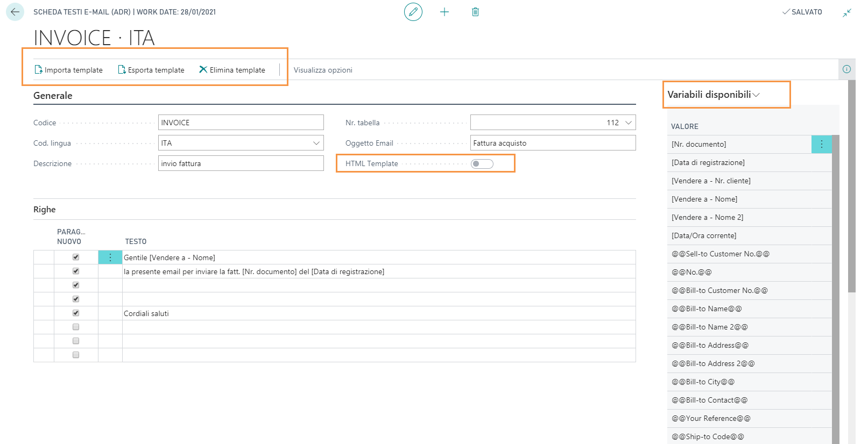Image resolution: width=868 pixels, height=444 pixels.
Task: Collapse the Variabili disponibili section
Action: coord(756,95)
